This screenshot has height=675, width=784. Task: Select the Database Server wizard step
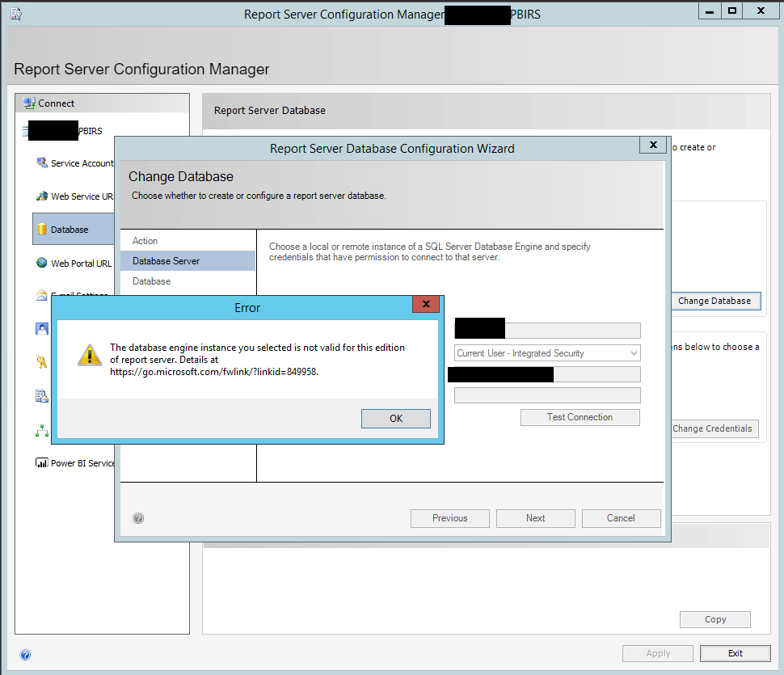[x=188, y=261]
